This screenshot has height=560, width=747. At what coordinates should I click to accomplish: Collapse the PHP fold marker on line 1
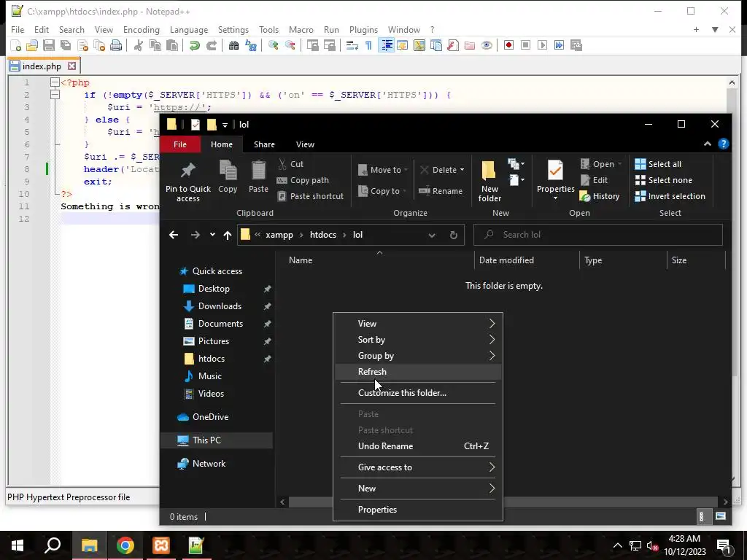(x=55, y=82)
